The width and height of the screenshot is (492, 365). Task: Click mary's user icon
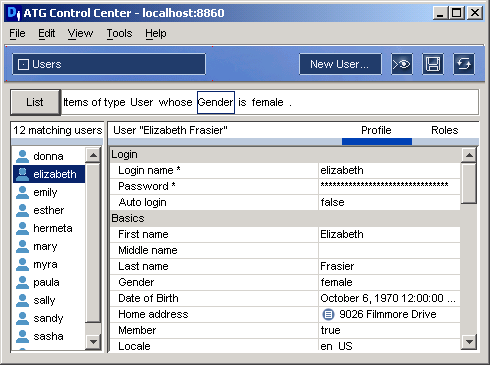click(22, 246)
